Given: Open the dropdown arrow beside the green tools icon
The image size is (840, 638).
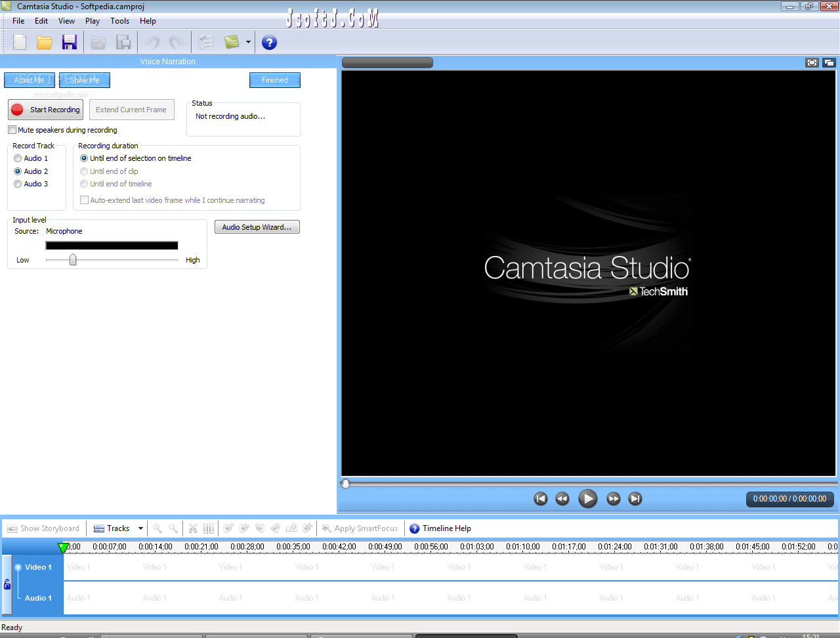Looking at the screenshot, I should [x=248, y=43].
